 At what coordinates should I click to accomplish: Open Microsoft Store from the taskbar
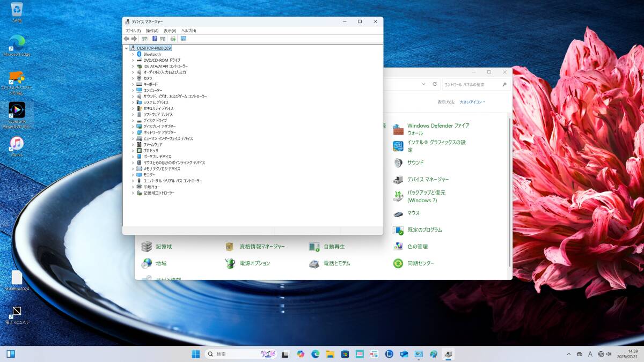pos(345,354)
